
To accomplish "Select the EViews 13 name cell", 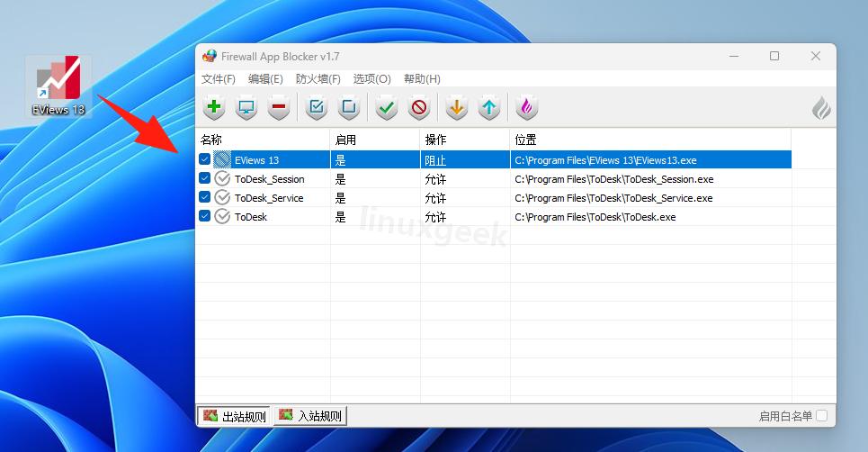I will (257, 160).
